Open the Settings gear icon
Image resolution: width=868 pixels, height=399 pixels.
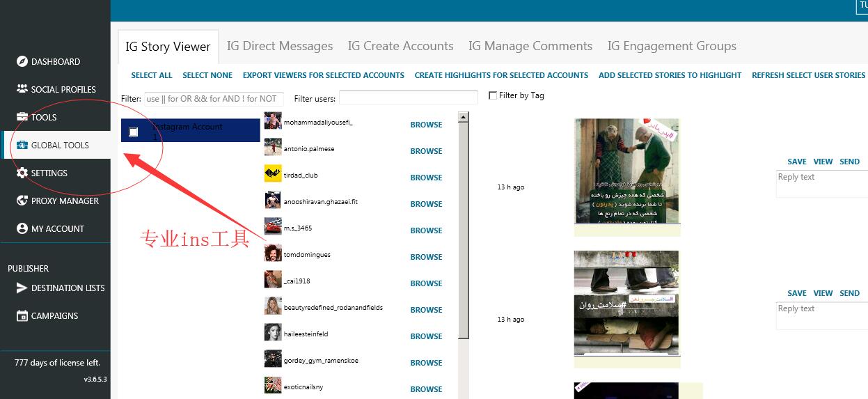pyautogui.click(x=22, y=173)
